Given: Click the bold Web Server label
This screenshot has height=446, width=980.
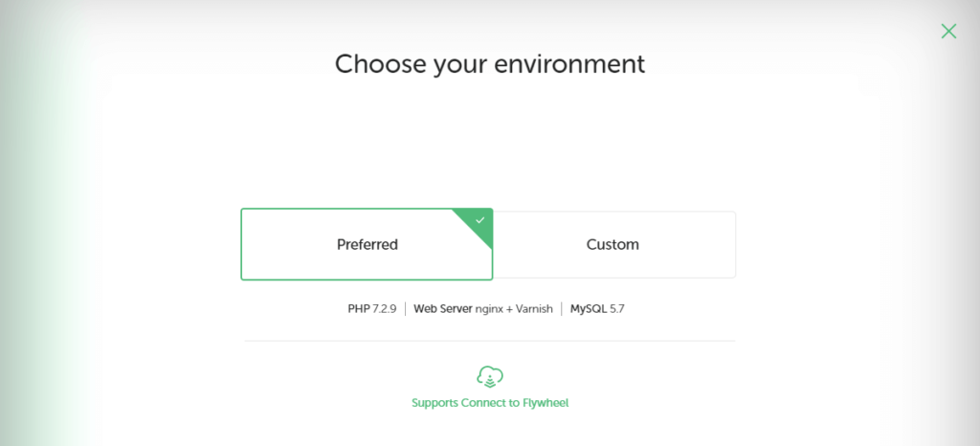Looking at the screenshot, I should tap(443, 309).
